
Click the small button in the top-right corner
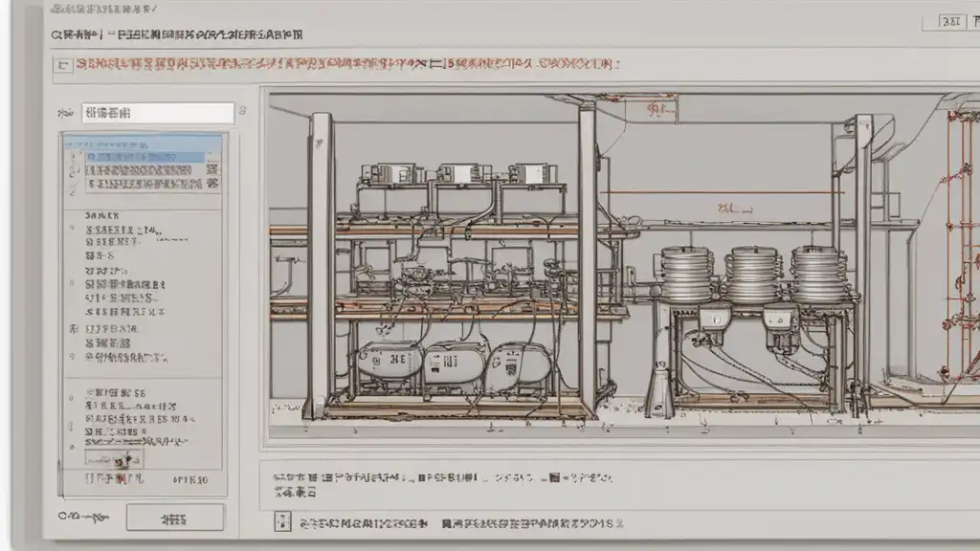click(951, 20)
